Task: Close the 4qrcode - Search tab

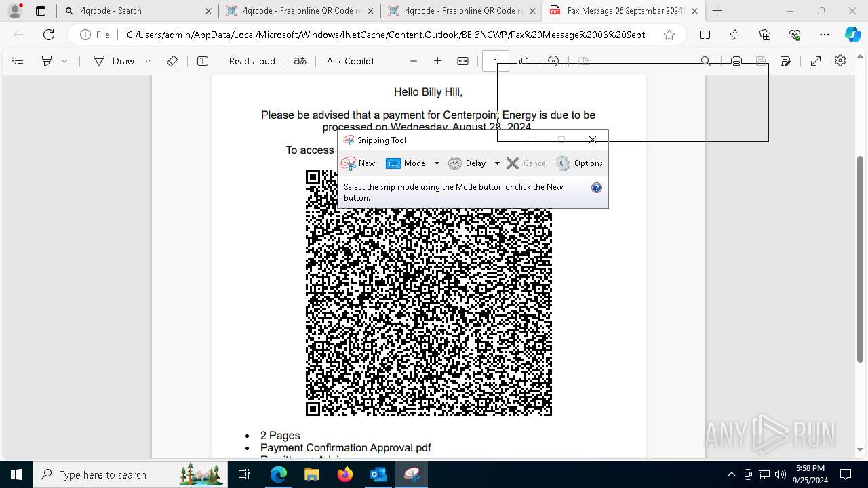Action: coord(208,11)
